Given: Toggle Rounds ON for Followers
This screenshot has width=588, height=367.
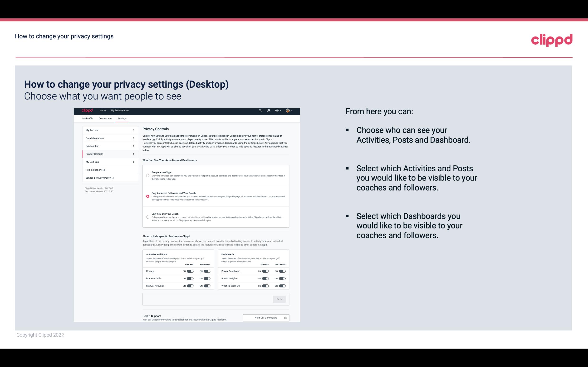Looking at the screenshot, I should [207, 271].
